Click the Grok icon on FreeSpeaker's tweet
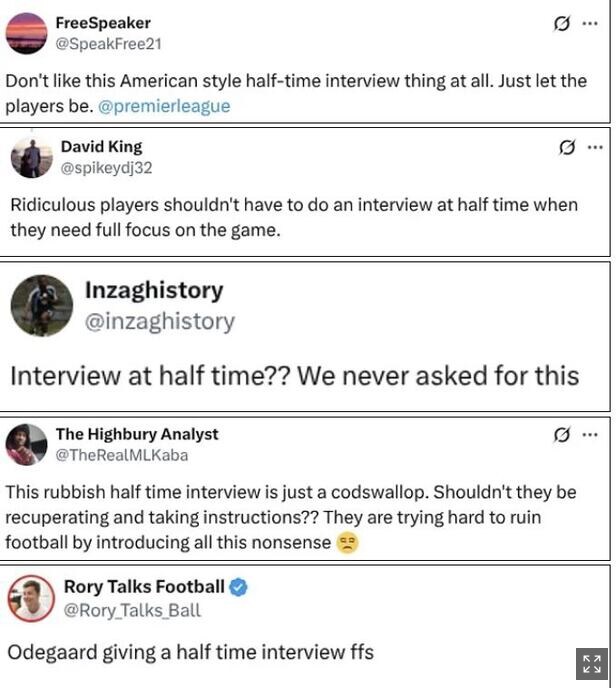The height and width of the screenshot is (688, 616). (562, 24)
